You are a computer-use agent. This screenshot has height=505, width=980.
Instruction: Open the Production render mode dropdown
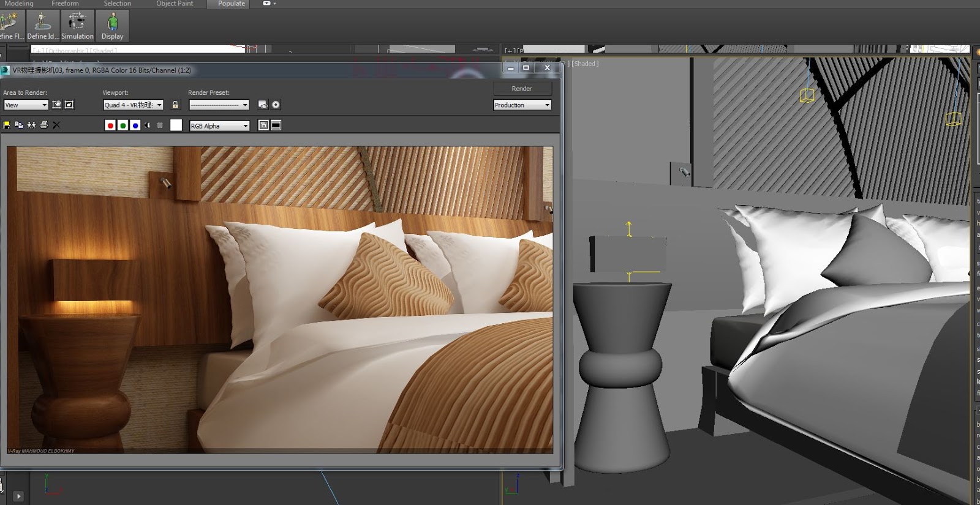coord(522,105)
